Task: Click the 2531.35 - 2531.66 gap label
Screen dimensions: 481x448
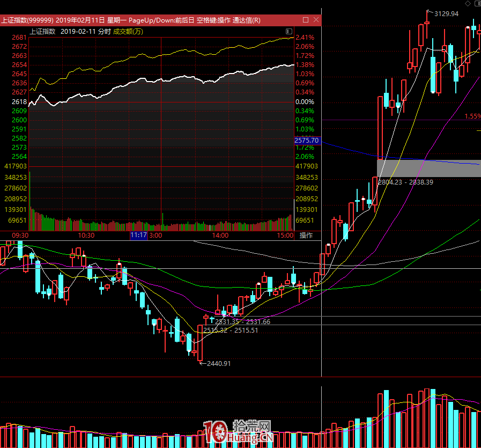Action: pos(243,321)
